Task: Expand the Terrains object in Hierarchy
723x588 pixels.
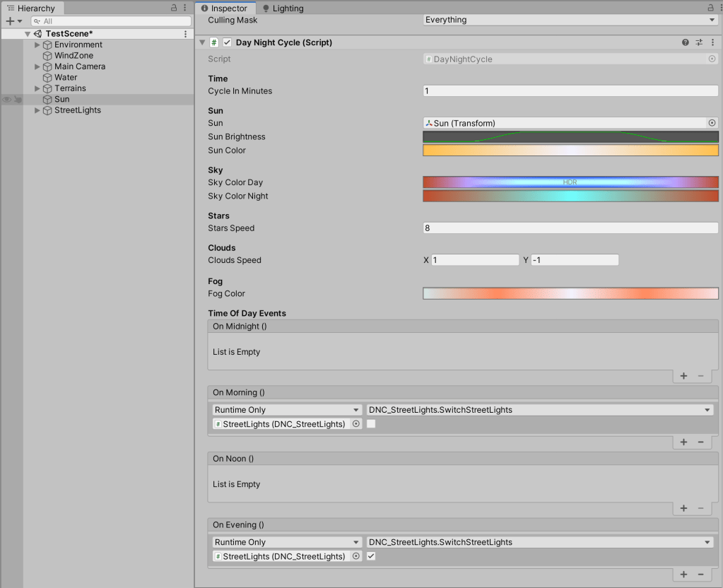Action: coord(37,88)
